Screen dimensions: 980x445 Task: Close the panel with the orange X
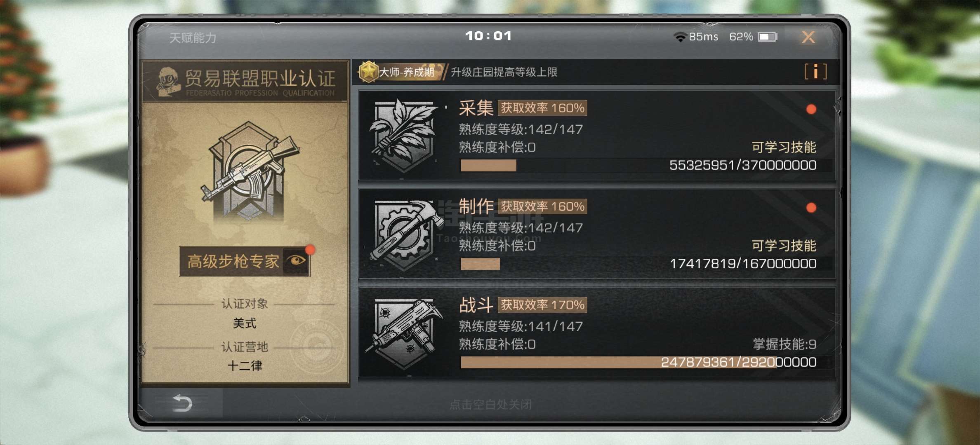tap(808, 37)
